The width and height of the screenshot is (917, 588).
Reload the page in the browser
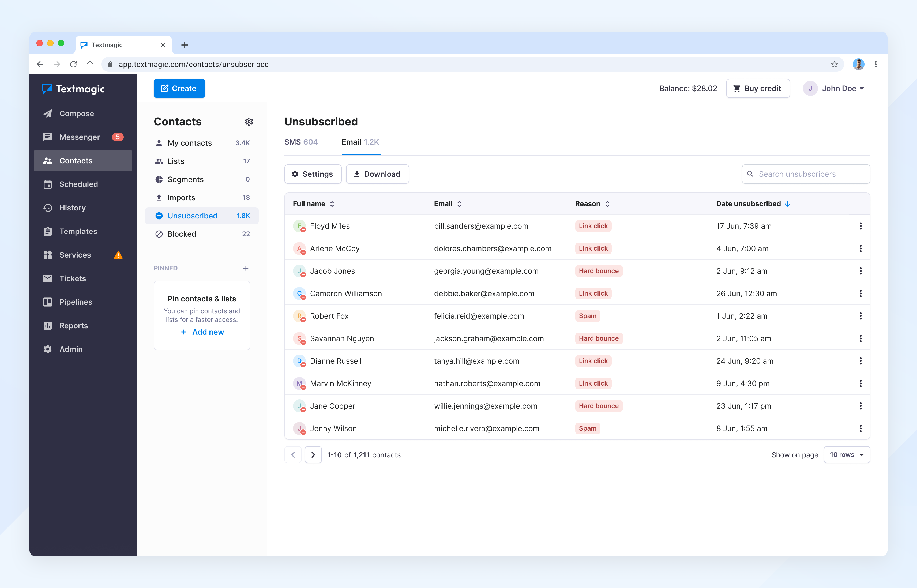click(x=73, y=64)
